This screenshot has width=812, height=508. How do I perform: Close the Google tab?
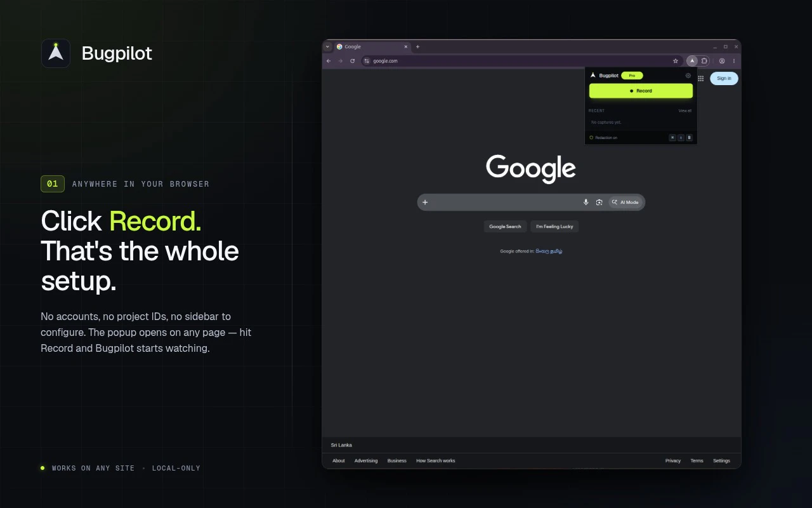tap(406, 46)
